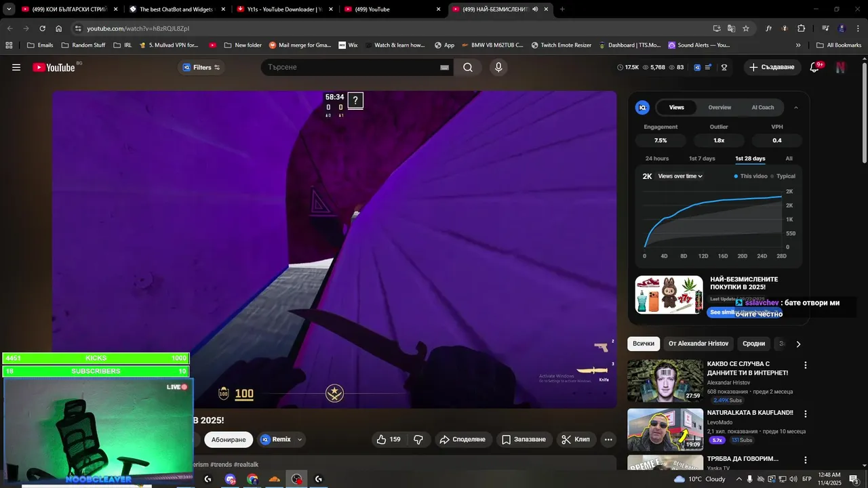Select the 1st 28 days time range
The width and height of the screenshot is (868, 488).
[x=750, y=159]
